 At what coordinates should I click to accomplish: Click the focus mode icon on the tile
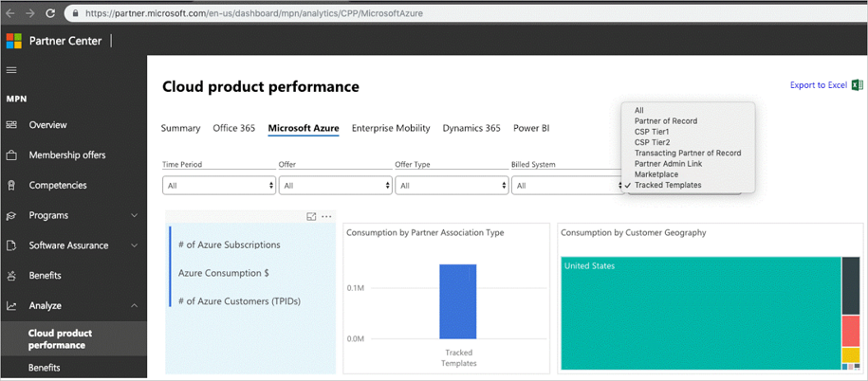[311, 216]
